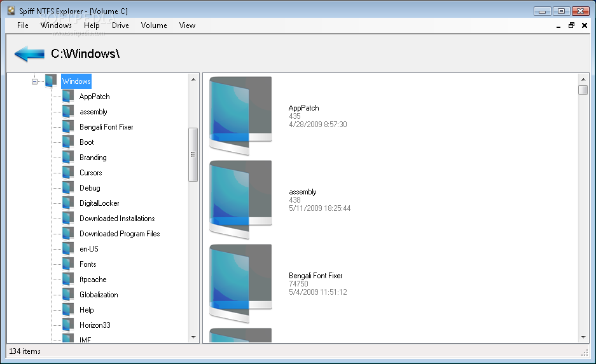Click Bengali Font Fixer name in file list
The image size is (596, 364).
[315, 276]
